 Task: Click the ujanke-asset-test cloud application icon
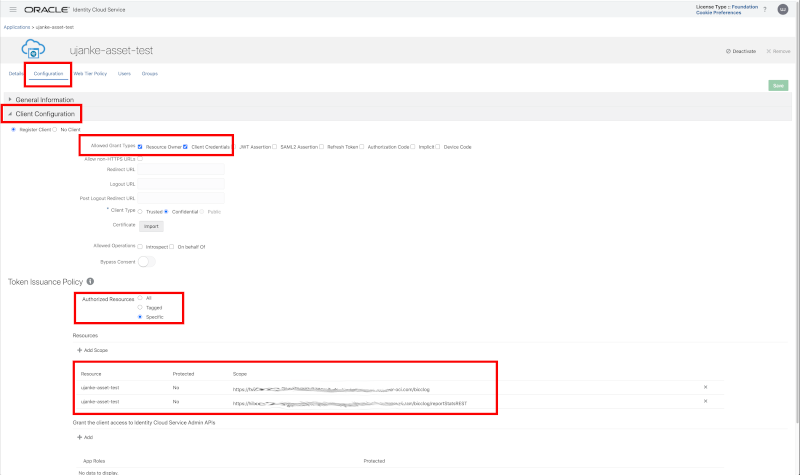(33, 49)
